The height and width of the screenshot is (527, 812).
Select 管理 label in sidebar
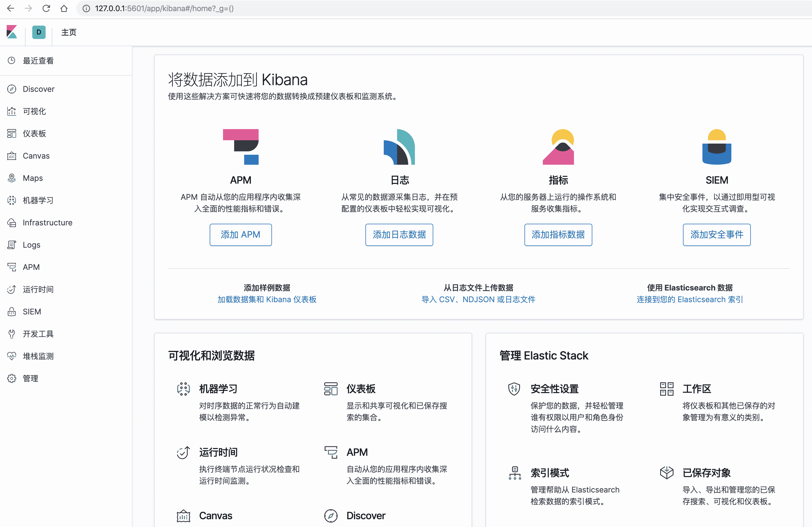[30, 378]
